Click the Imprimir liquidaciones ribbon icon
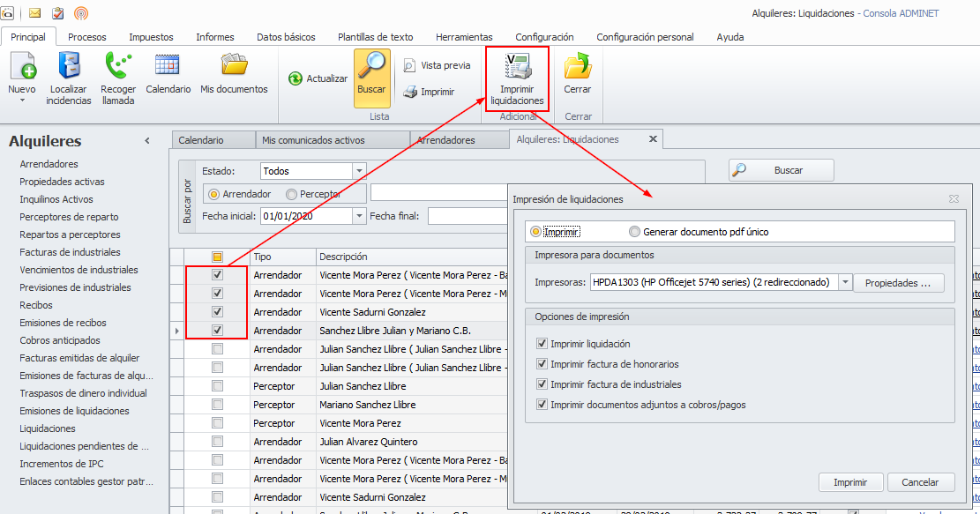The width and height of the screenshot is (980, 514). [517, 69]
